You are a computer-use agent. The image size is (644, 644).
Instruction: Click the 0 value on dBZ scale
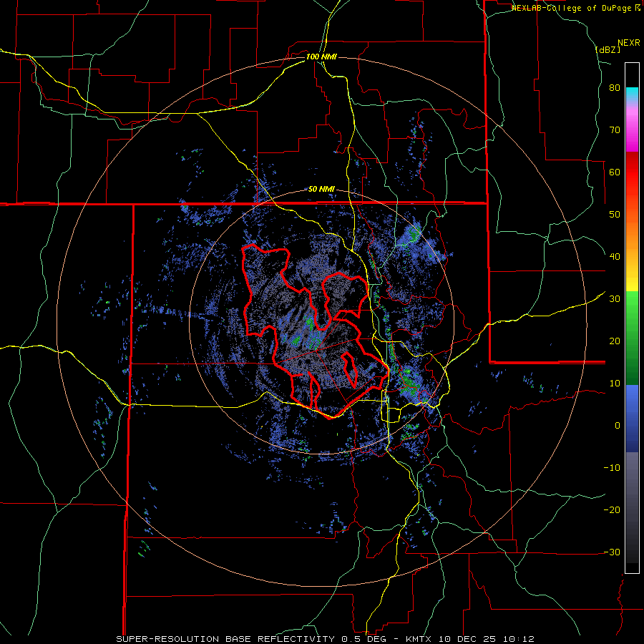tap(618, 426)
